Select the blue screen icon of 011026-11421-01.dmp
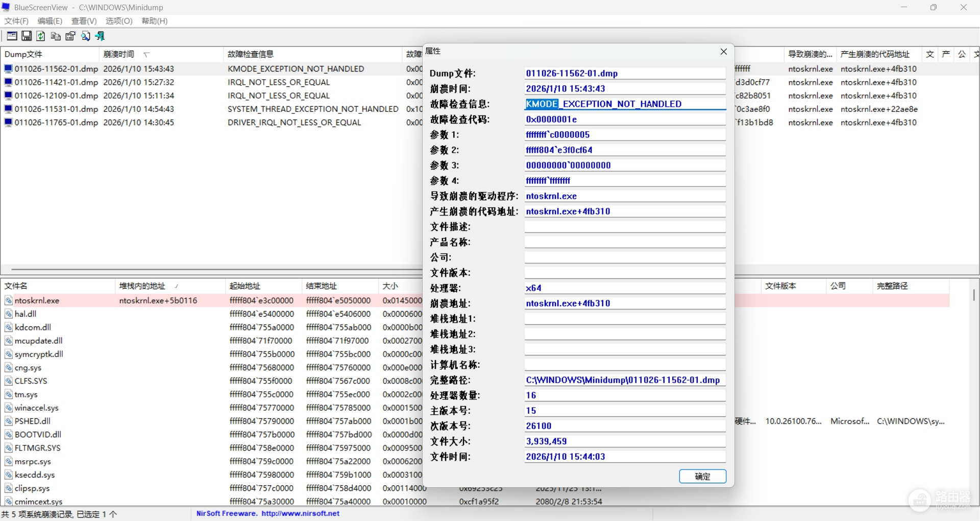Image resolution: width=980 pixels, height=521 pixels. click(x=8, y=82)
